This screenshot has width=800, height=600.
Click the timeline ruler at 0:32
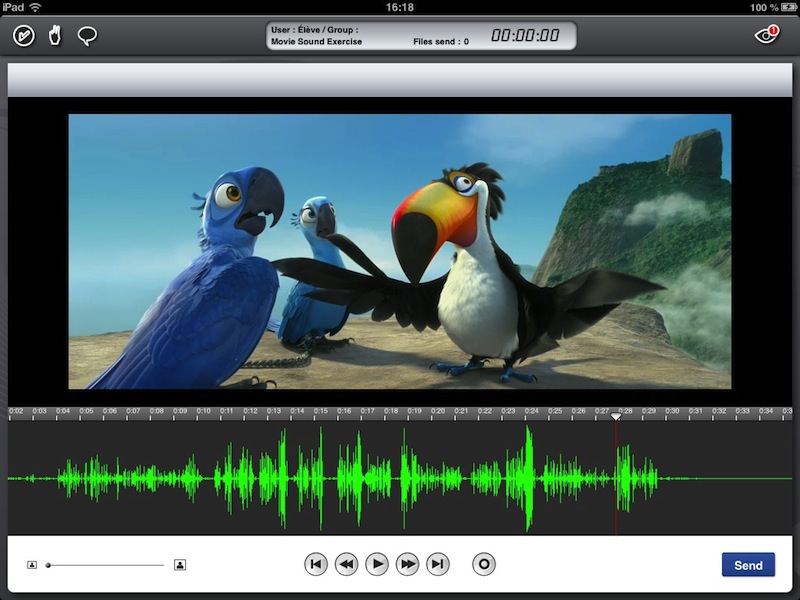719,413
